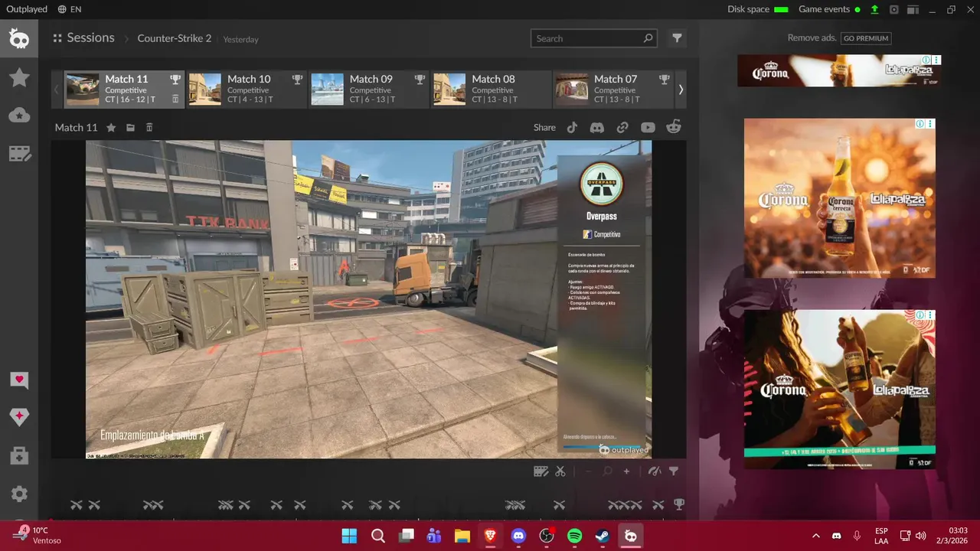Share Match 11 to Discord
980x551 pixels.
[x=597, y=128]
